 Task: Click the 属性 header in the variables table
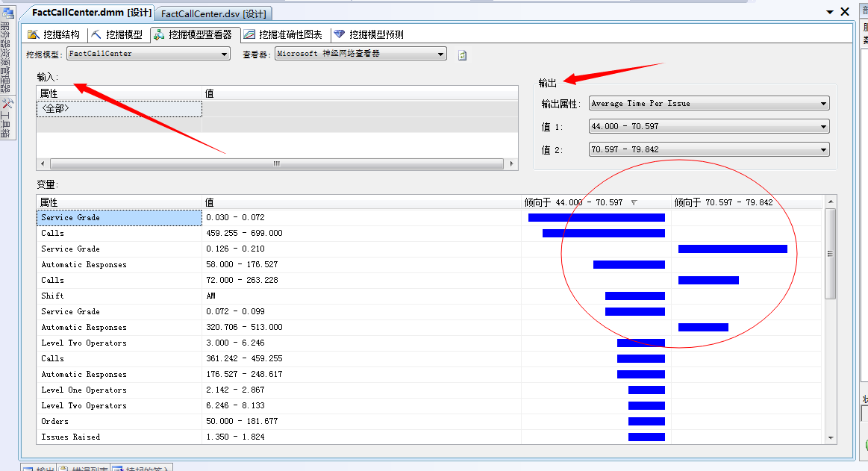[x=119, y=202]
